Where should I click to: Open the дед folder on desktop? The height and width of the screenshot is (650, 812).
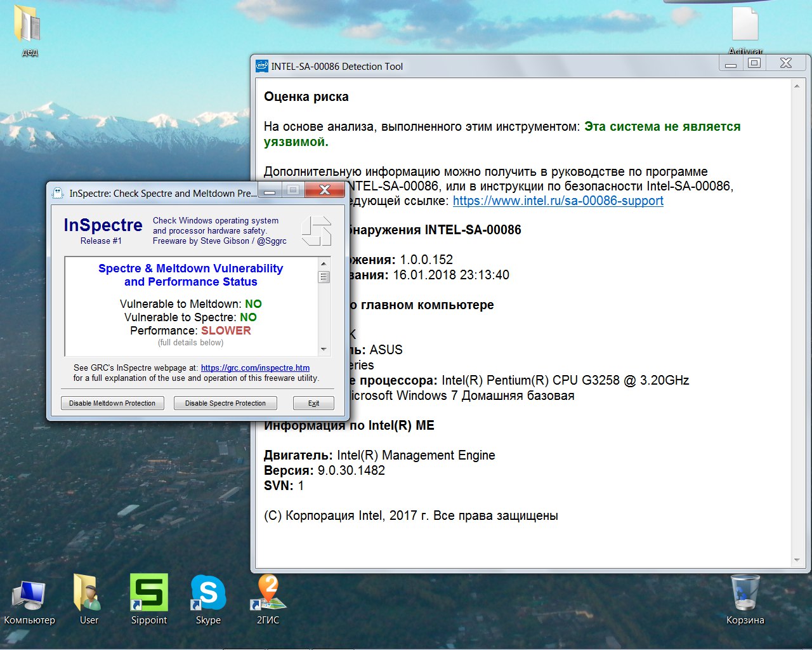[29, 25]
